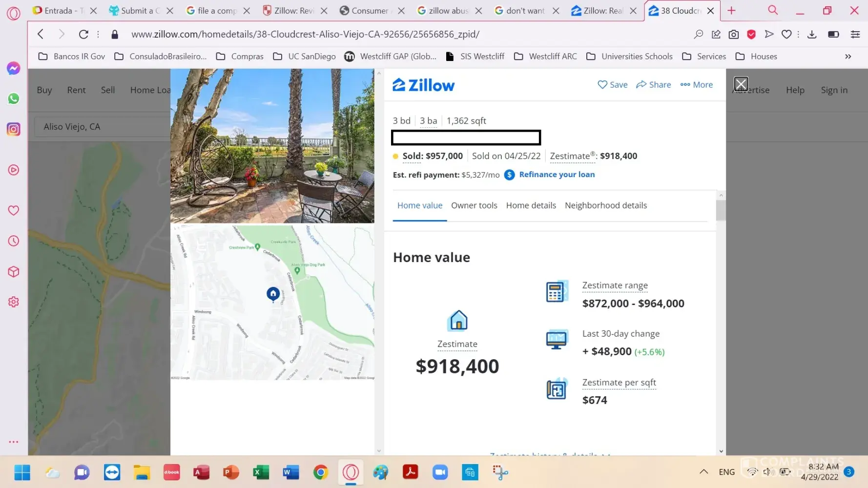The width and height of the screenshot is (868, 488).
Task: Open the sidebar player icon
Action: tap(14, 170)
